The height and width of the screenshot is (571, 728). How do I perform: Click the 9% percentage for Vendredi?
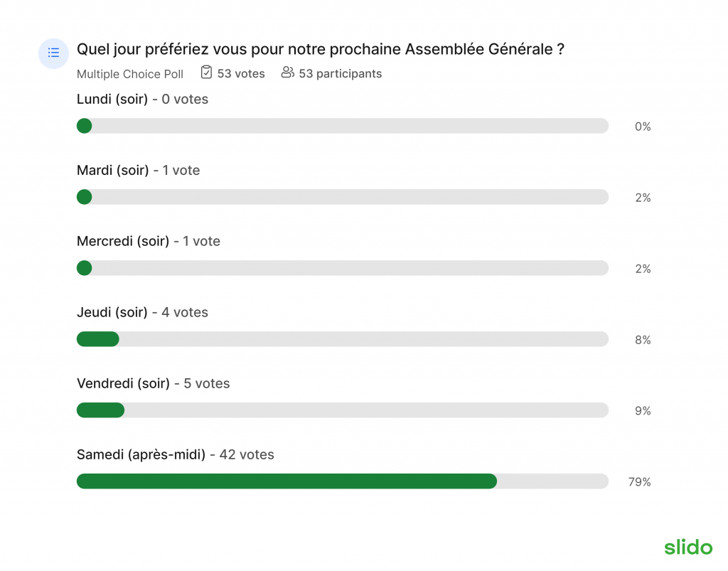[643, 411]
